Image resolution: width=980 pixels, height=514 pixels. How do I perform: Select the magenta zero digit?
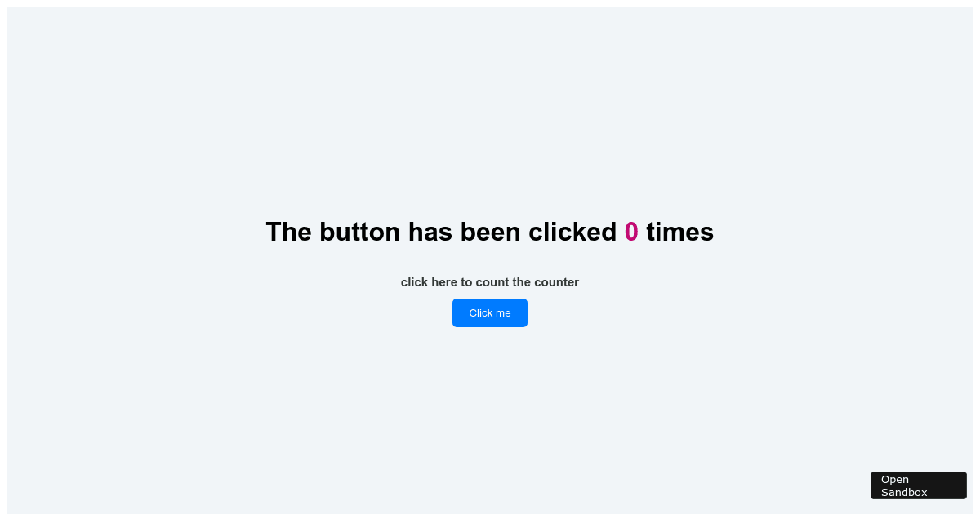631,232
